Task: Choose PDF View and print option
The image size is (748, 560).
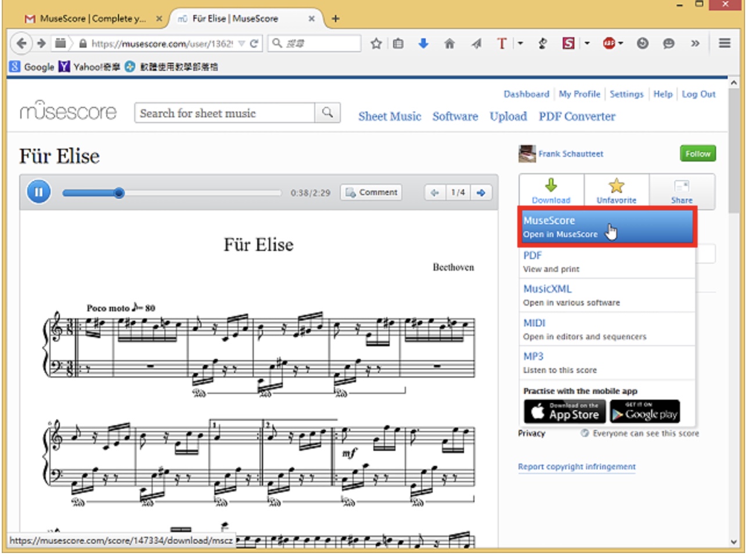Action: [607, 261]
